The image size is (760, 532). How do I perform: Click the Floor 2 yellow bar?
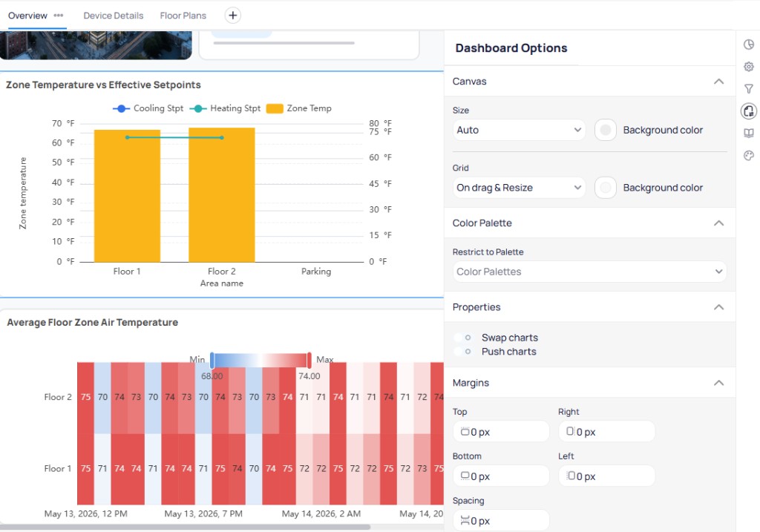click(x=221, y=195)
